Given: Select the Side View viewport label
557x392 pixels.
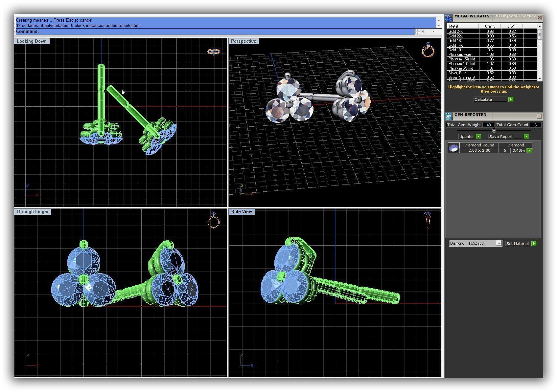Looking at the screenshot, I should (x=242, y=212).
